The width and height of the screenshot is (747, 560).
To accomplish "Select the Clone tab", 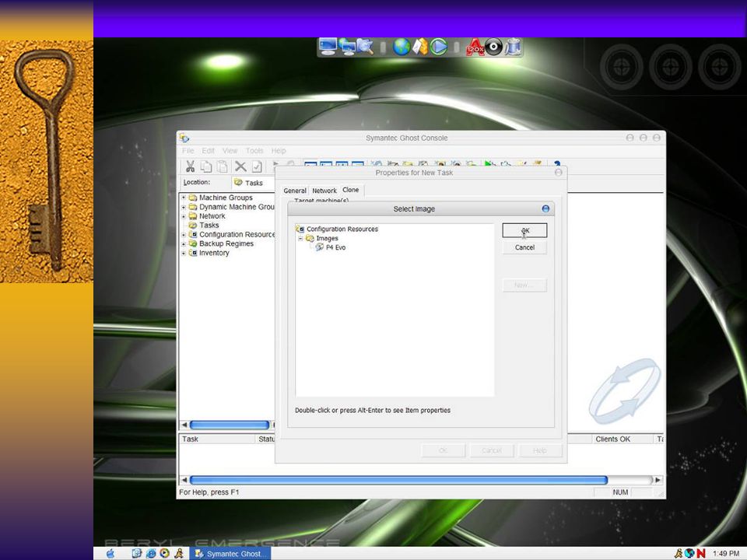I will pos(351,190).
